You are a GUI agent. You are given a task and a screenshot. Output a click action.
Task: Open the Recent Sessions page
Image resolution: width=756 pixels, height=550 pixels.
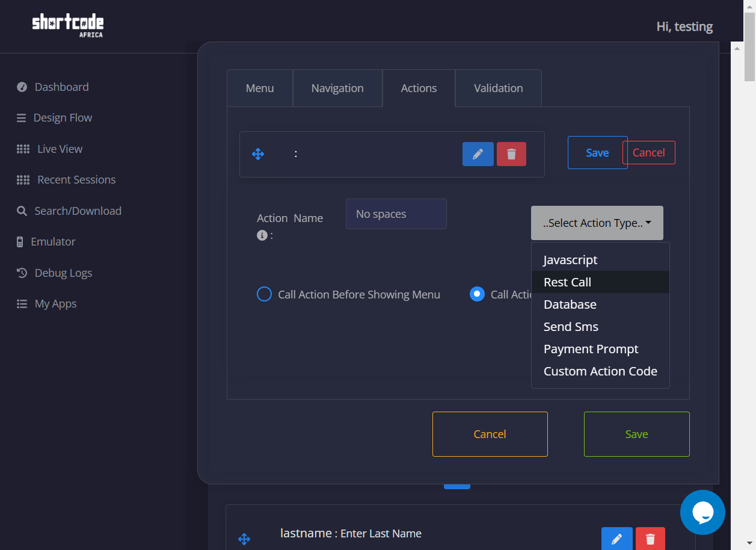[x=76, y=180]
